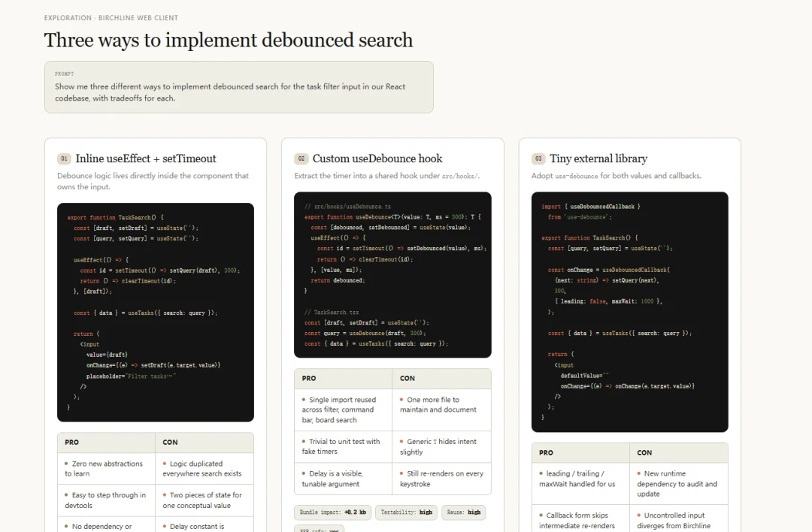Click description 'Extract the timer into a shared hook'
This screenshot has height=532, width=812.
coord(387,176)
